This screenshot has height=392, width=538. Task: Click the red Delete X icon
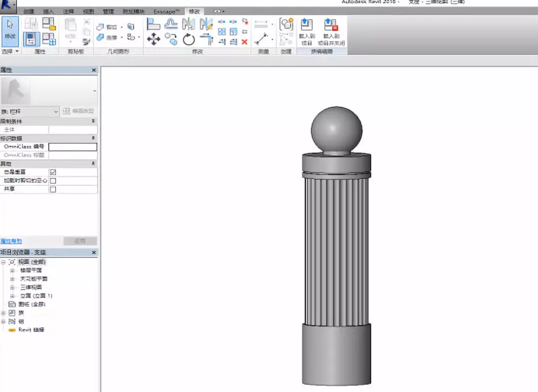coord(244,42)
